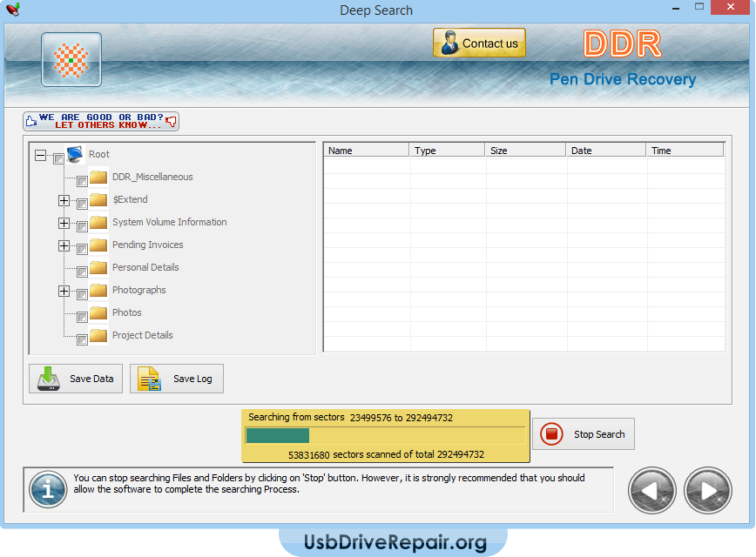The width and height of the screenshot is (756, 557).
Task: Sort by the Size column header
Action: [525, 151]
